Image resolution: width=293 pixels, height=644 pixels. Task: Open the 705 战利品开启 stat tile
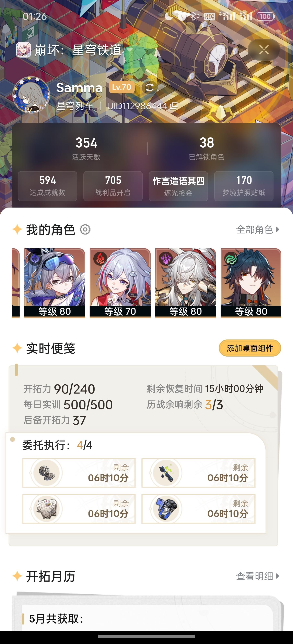click(x=113, y=186)
